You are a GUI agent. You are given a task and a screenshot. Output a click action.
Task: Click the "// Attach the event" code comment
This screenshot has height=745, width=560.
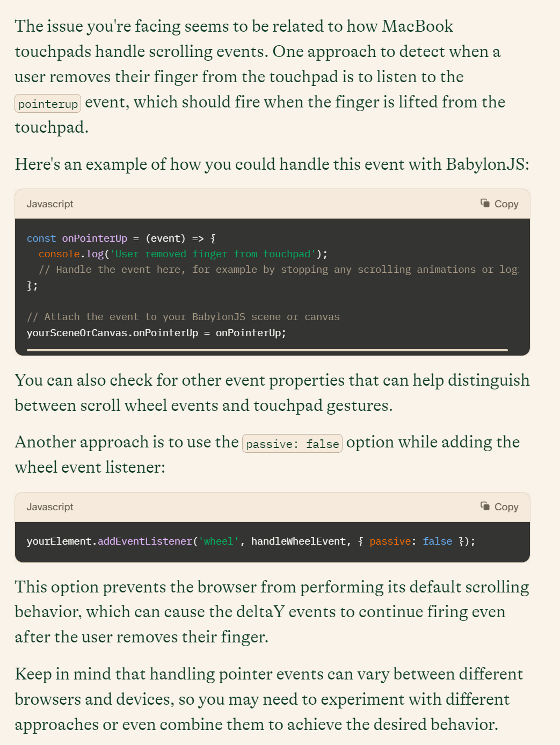[183, 317]
